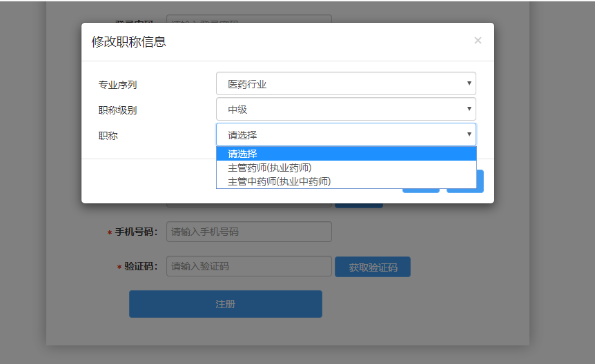
Task: Click the 职称级别 field label
Action: (117, 110)
